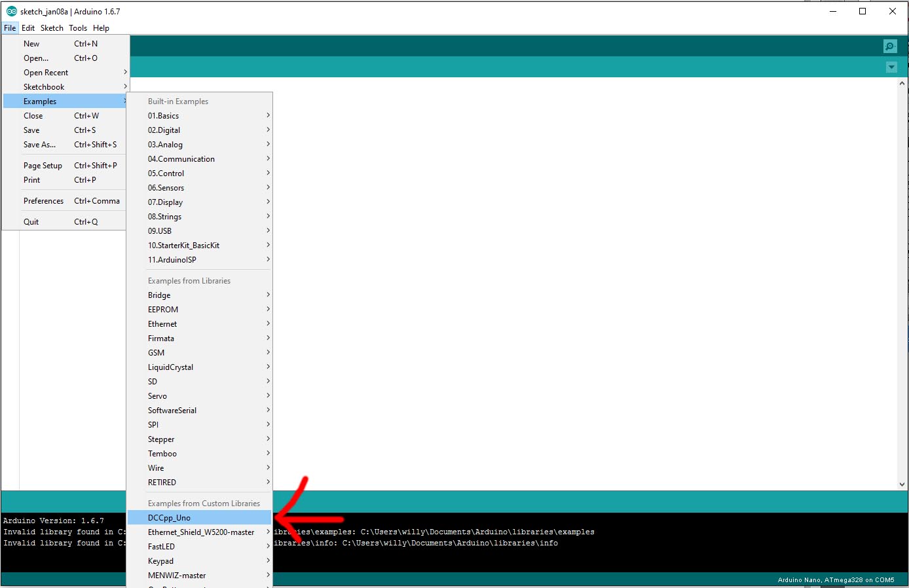909x588 pixels.
Task: Open the SoftwareSerial library examples
Action: pyautogui.click(x=199, y=411)
